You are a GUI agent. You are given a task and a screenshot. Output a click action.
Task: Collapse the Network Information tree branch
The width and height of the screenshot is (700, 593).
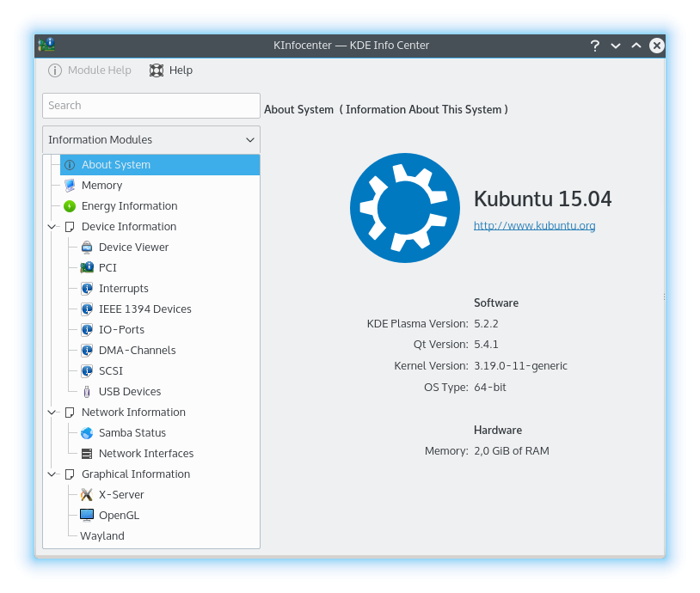pyautogui.click(x=52, y=413)
